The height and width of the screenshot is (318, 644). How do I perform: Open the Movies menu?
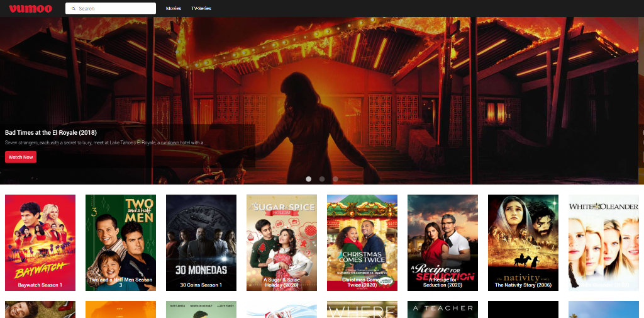point(174,9)
